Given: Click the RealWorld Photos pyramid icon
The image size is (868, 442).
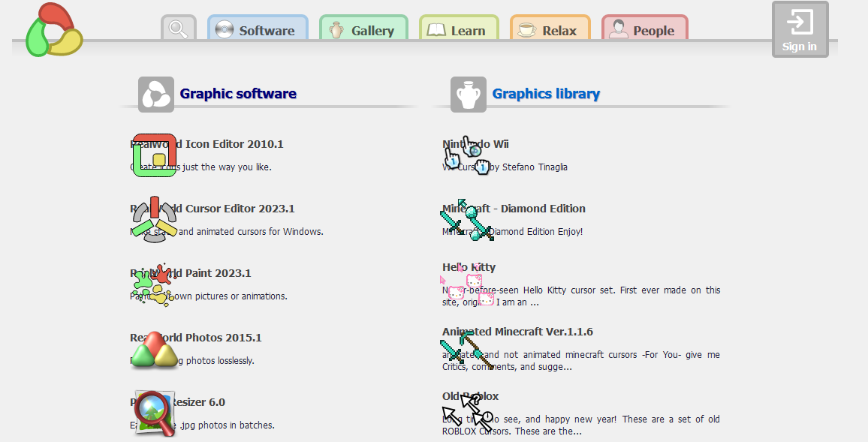Looking at the screenshot, I should coord(155,350).
